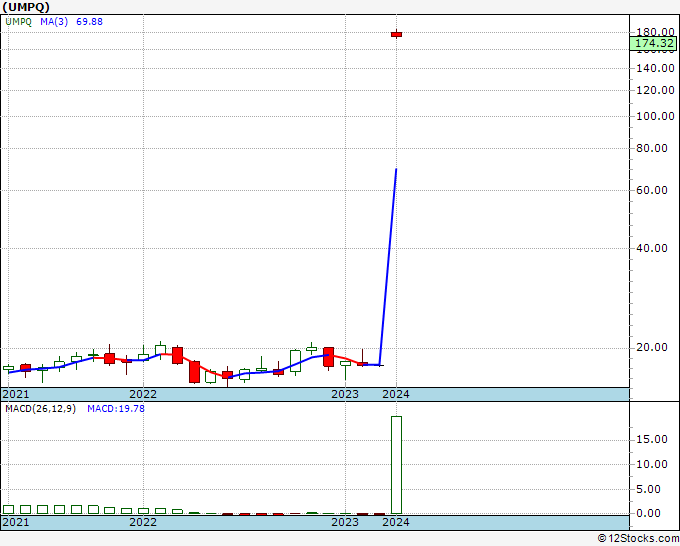
Task: Click the 15.00 MACD axis label
Action: coord(652,439)
